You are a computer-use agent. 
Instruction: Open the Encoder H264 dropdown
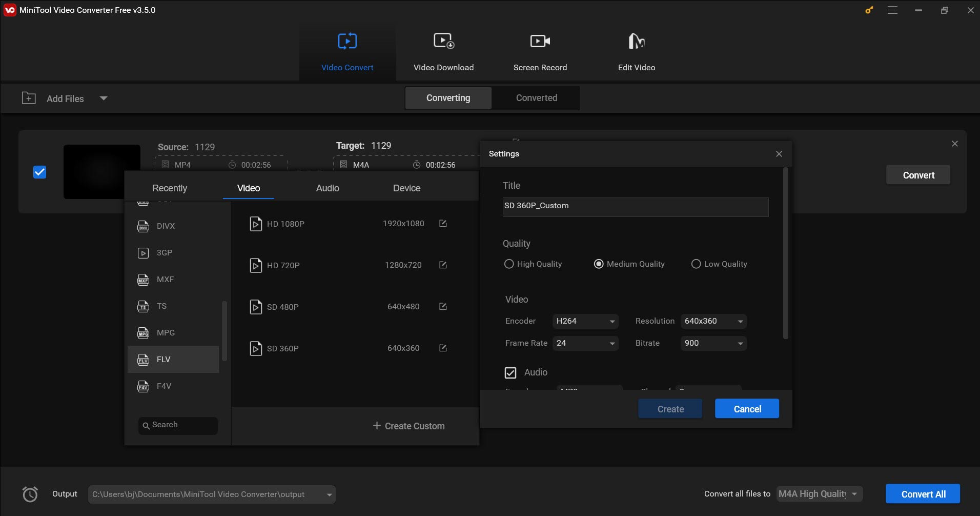tap(585, 321)
